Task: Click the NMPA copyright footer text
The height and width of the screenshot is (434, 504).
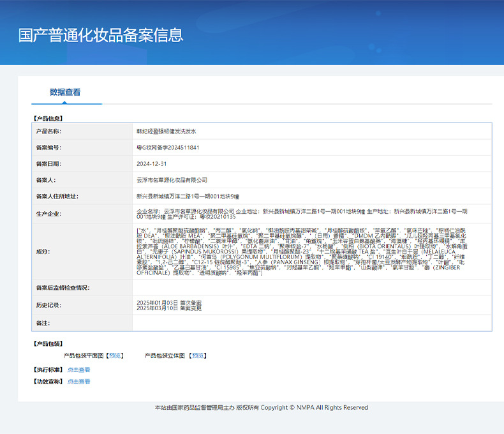Action: (x=262, y=408)
